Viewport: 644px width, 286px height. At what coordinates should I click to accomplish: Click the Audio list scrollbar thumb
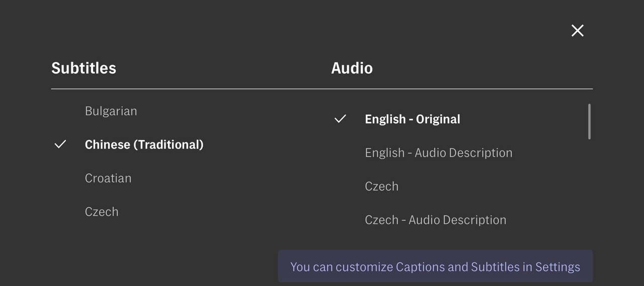589,121
